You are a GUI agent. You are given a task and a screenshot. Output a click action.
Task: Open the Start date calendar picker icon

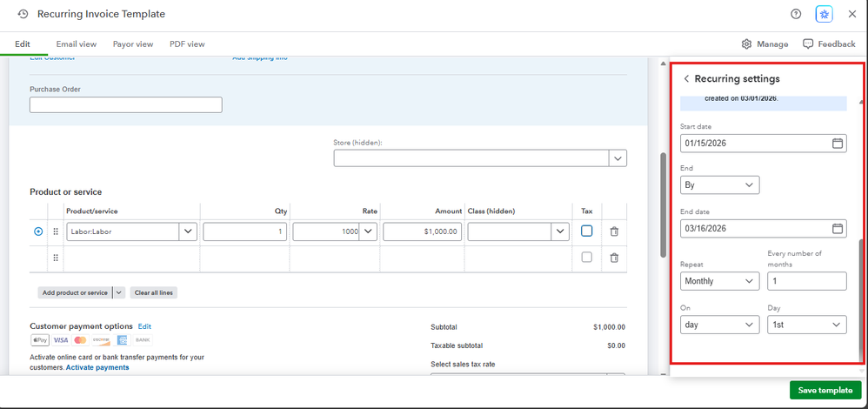pos(837,143)
